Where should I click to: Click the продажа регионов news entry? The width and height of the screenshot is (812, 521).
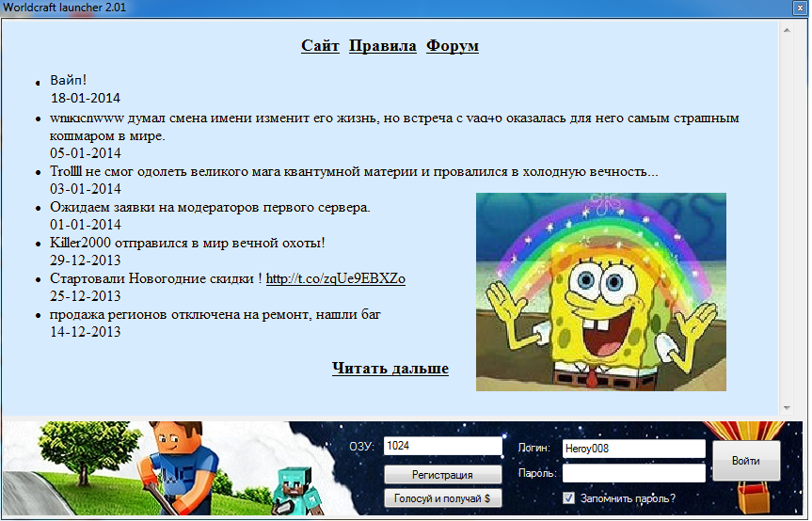[x=215, y=314]
